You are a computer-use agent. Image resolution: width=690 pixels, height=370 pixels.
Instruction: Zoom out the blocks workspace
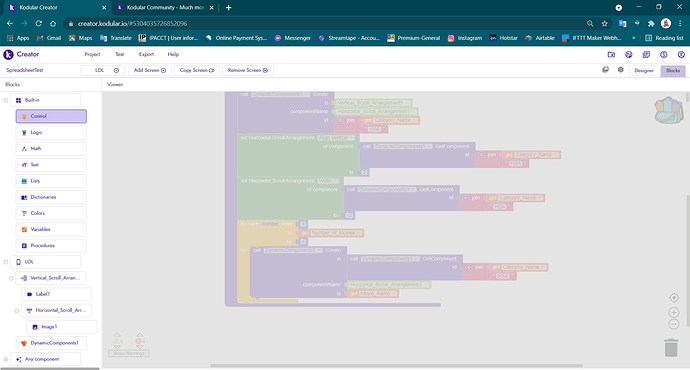click(x=674, y=324)
